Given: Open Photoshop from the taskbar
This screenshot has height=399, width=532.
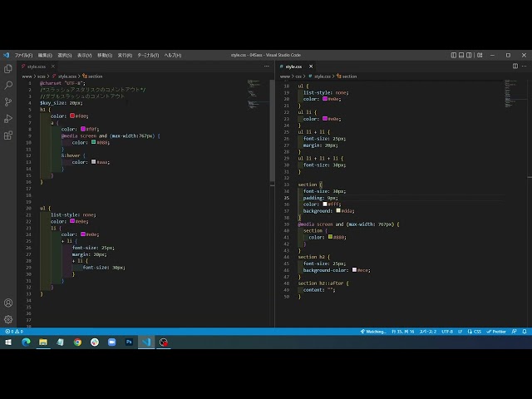Looking at the screenshot, I should point(129,342).
